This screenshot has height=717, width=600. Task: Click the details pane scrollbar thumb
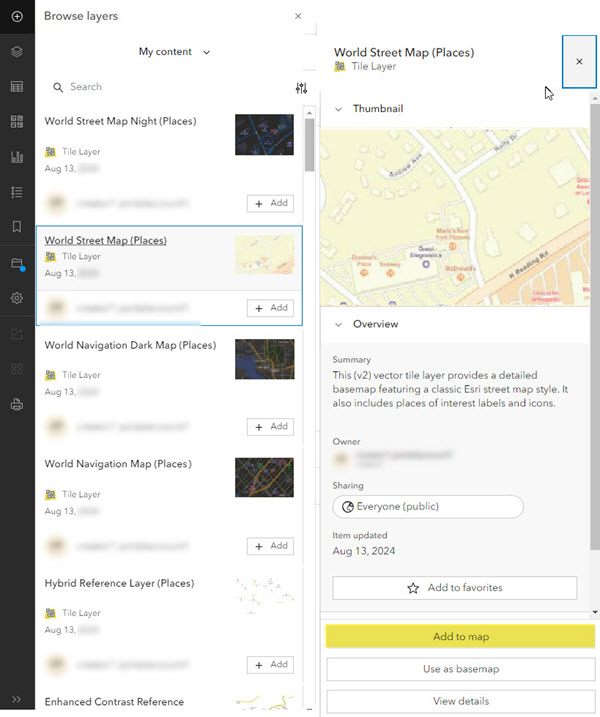[x=595, y=327]
